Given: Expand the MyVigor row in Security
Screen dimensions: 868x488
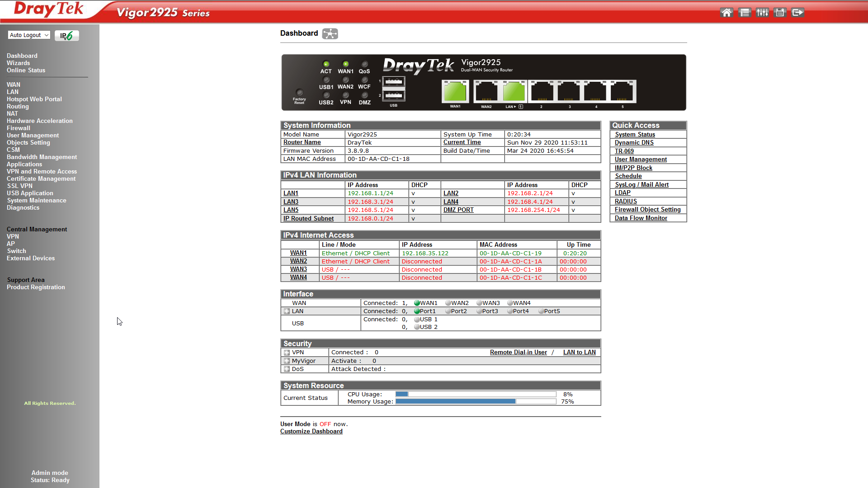Looking at the screenshot, I should (287, 361).
